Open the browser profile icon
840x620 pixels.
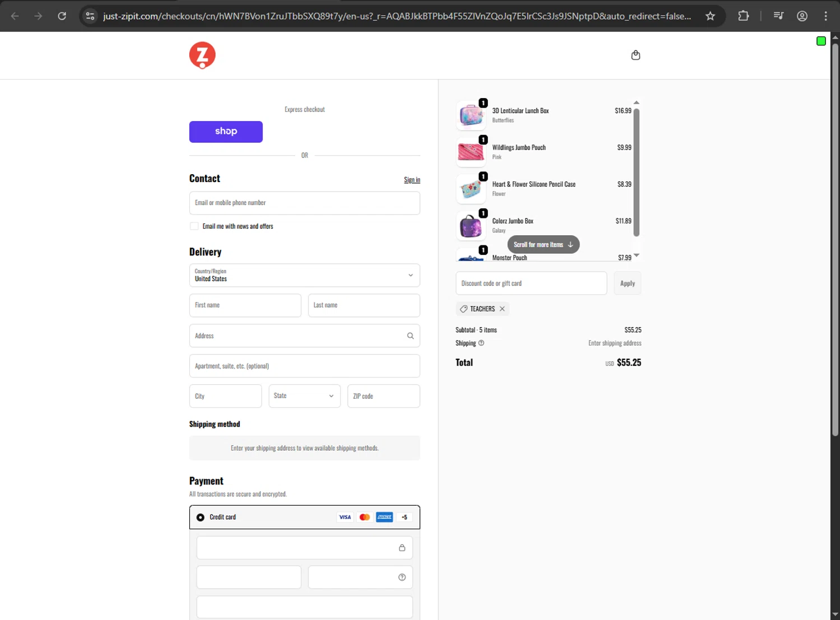pos(802,16)
